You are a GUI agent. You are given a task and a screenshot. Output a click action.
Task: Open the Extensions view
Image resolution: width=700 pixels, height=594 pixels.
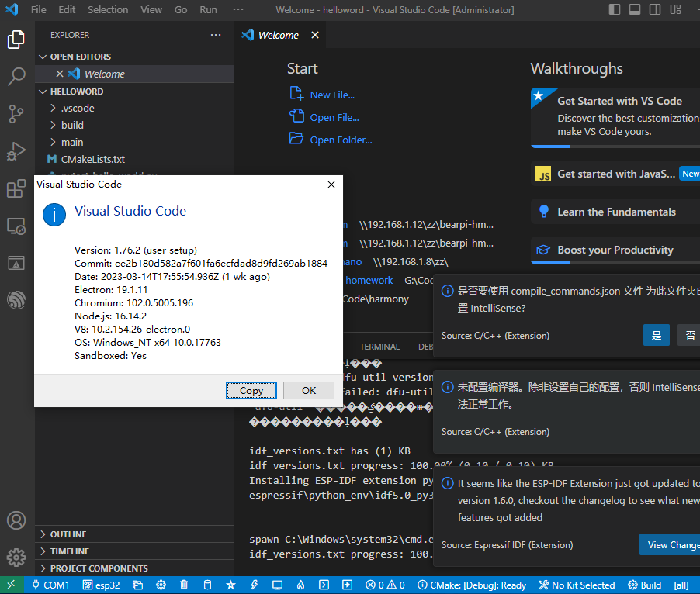pos(16,188)
